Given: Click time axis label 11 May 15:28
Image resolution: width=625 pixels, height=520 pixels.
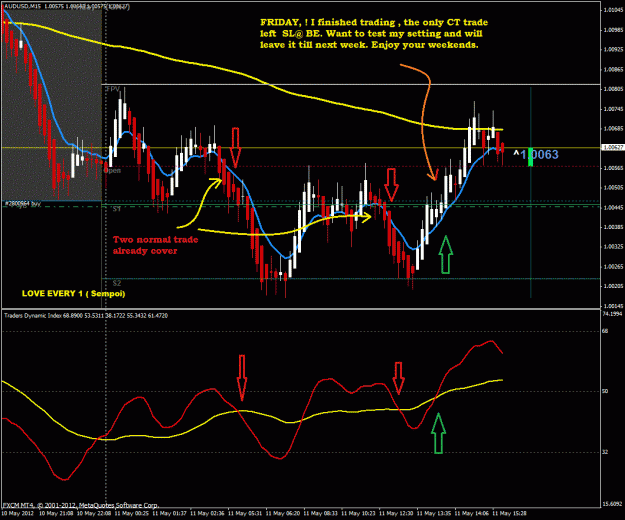Looking at the screenshot, I should click(510, 513).
